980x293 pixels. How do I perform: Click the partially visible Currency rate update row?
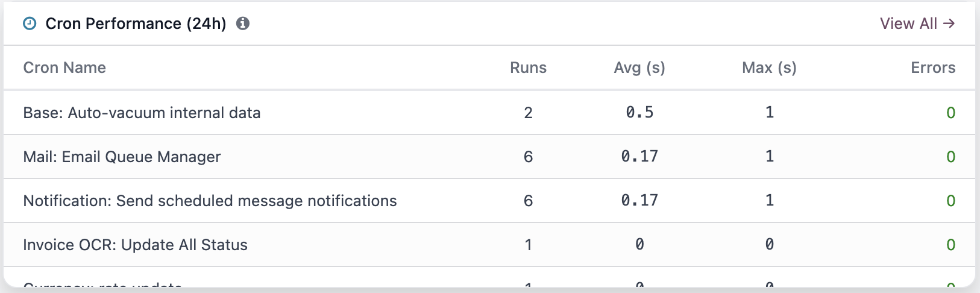tap(489, 277)
